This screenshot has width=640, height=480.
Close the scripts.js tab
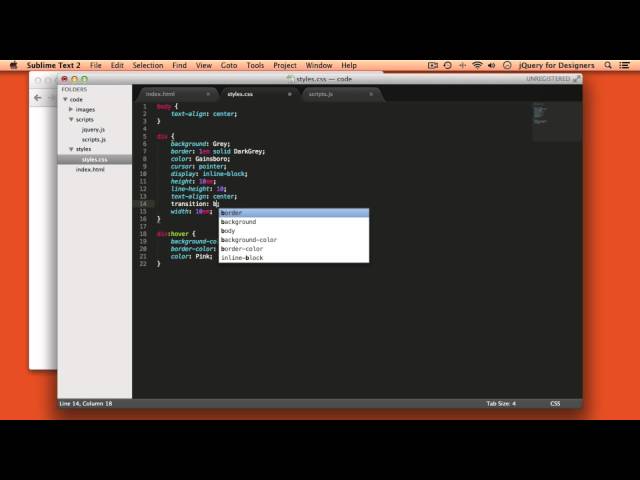tap(371, 94)
